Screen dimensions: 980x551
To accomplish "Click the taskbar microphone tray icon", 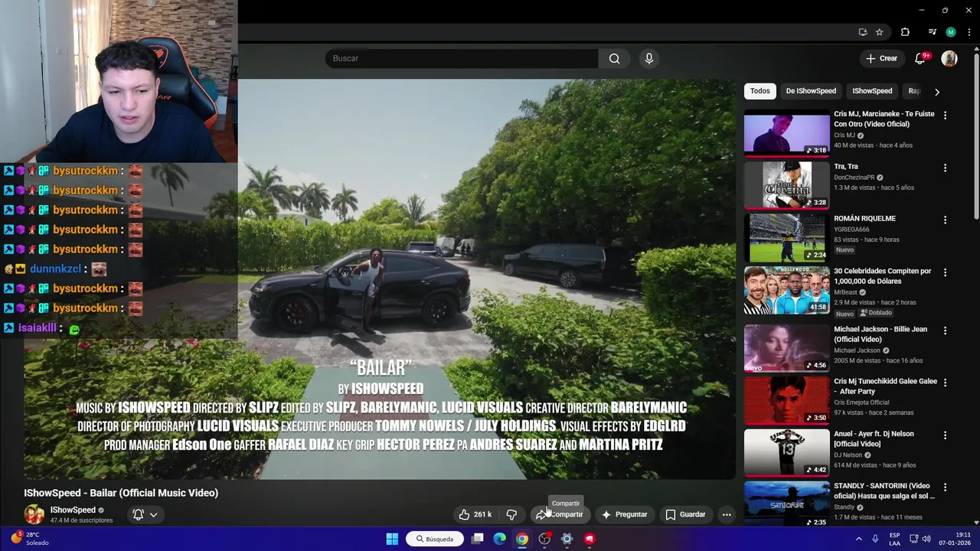I will click(875, 539).
